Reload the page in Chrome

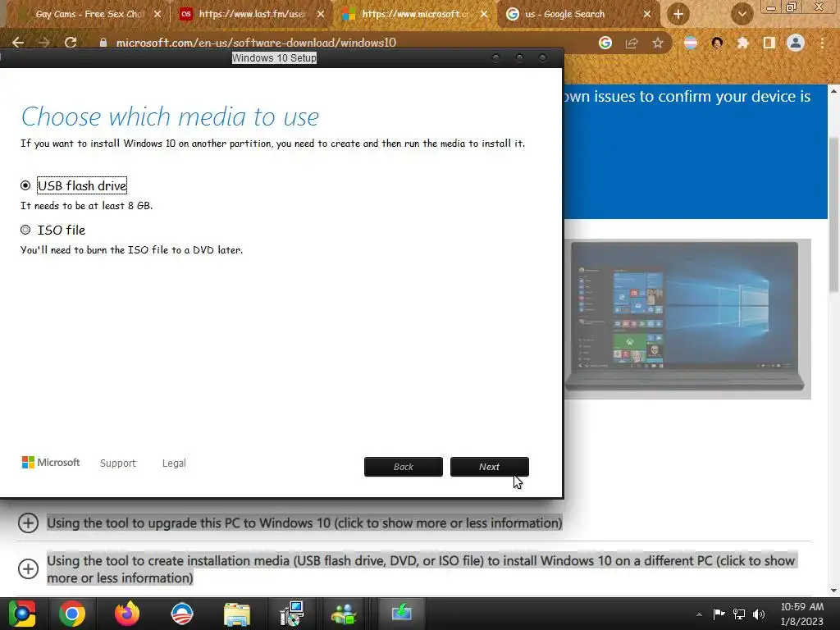pos(71,43)
